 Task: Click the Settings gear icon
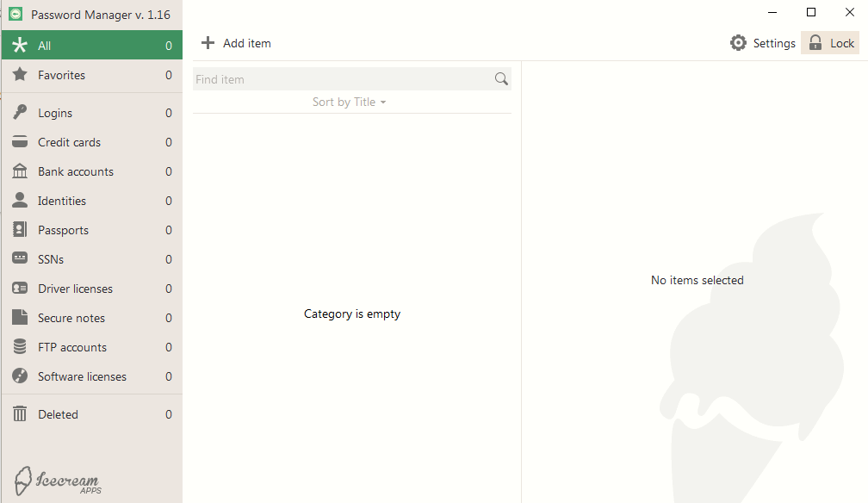pos(738,43)
